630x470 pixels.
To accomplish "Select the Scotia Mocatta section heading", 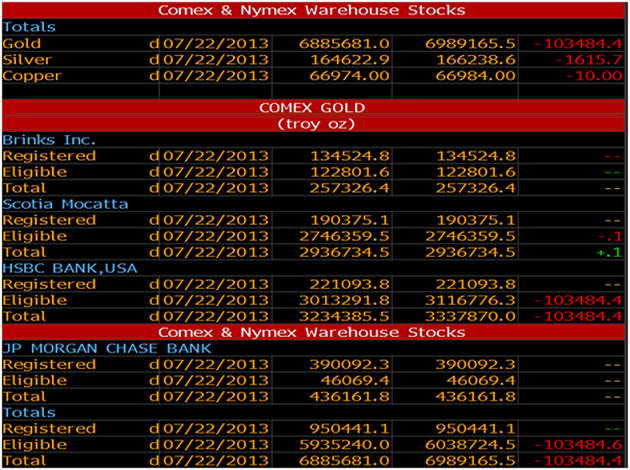I will coord(65,204).
